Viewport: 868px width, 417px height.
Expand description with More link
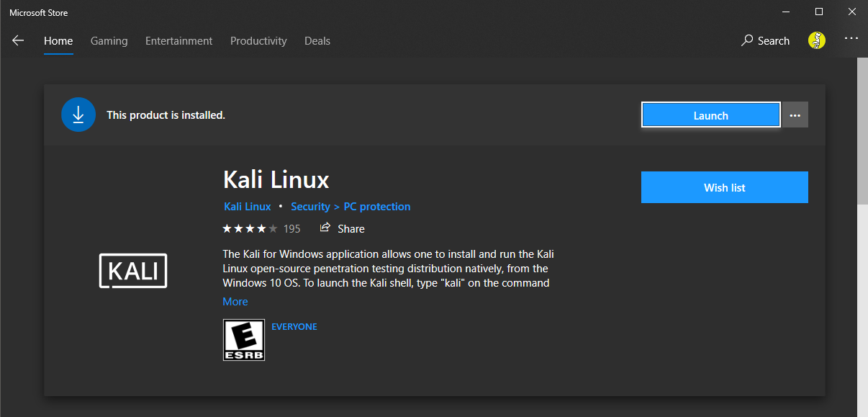pos(235,302)
